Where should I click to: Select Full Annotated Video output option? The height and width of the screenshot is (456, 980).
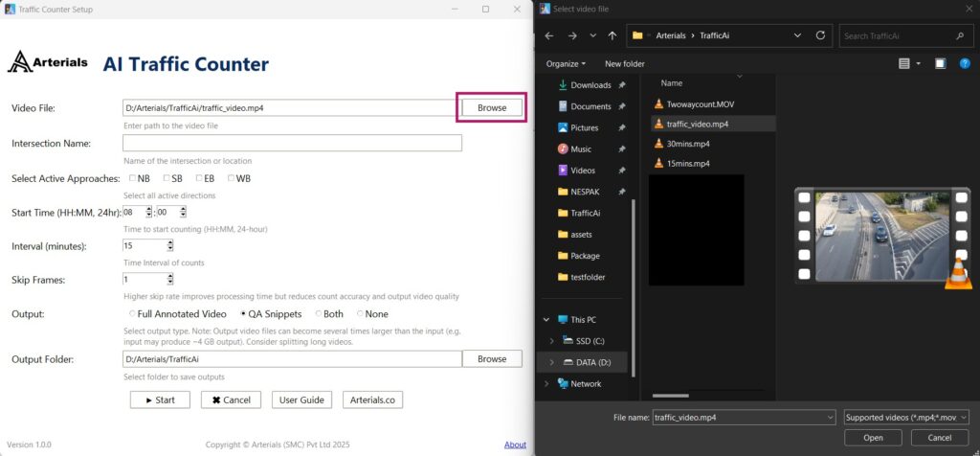(132, 313)
